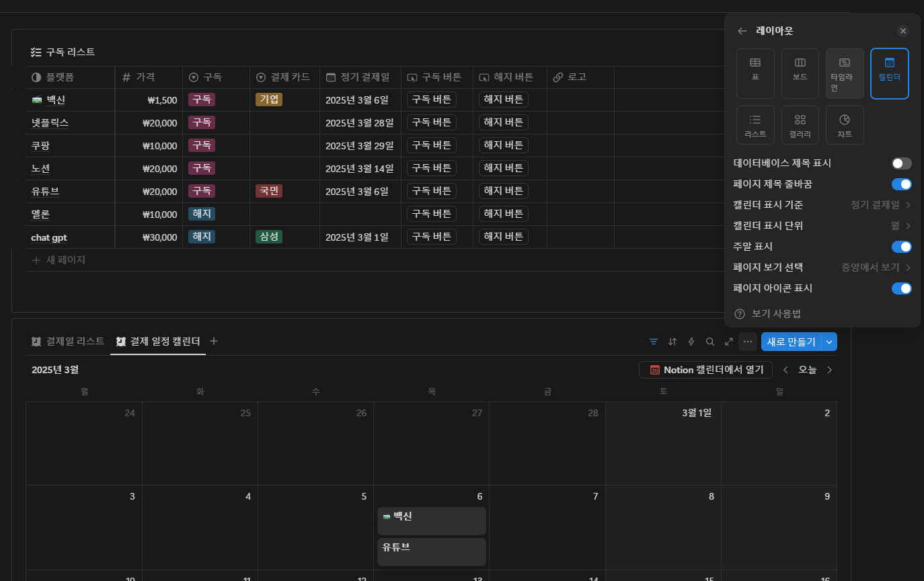
Task: Click the 구독 select column header
Action: click(216, 77)
